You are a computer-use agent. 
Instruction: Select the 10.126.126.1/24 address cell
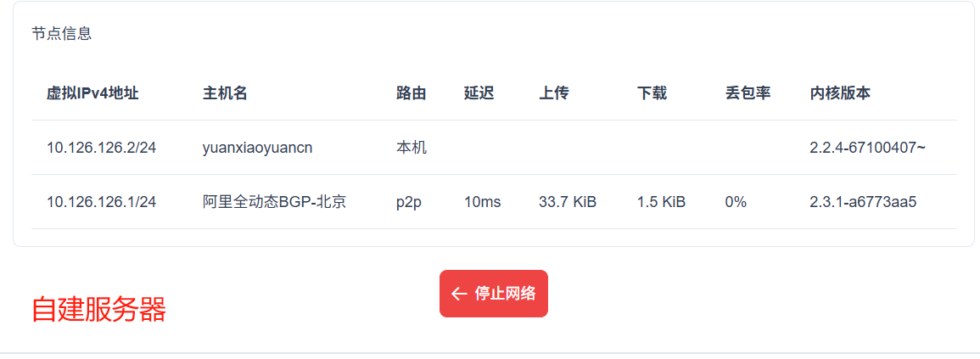pyautogui.click(x=101, y=202)
